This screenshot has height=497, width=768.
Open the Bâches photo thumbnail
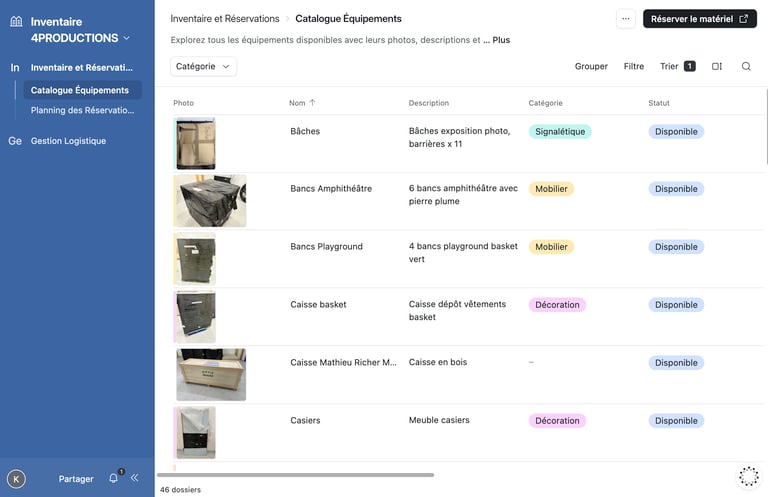tap(195, 143)
